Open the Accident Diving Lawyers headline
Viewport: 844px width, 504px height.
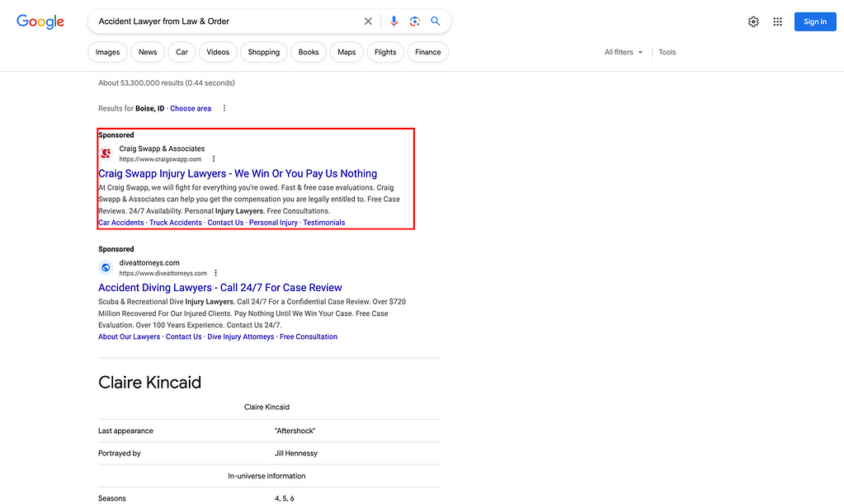tap(219, 288)
